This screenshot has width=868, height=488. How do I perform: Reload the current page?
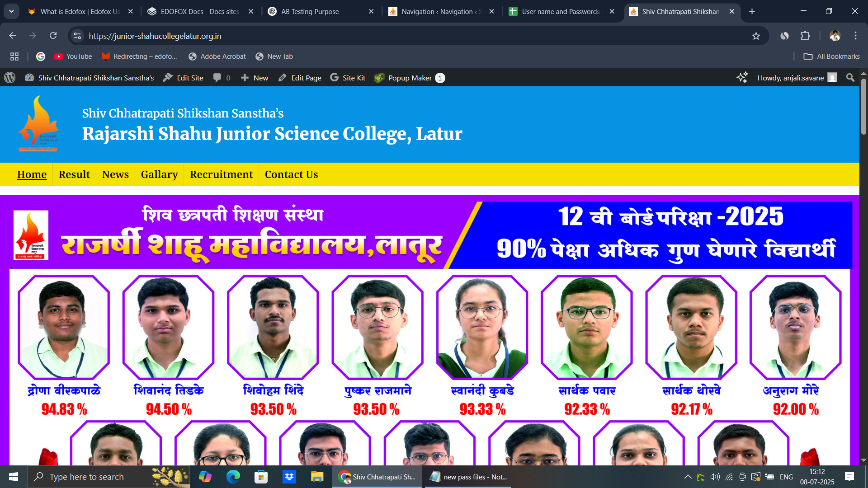pos(53,36)
